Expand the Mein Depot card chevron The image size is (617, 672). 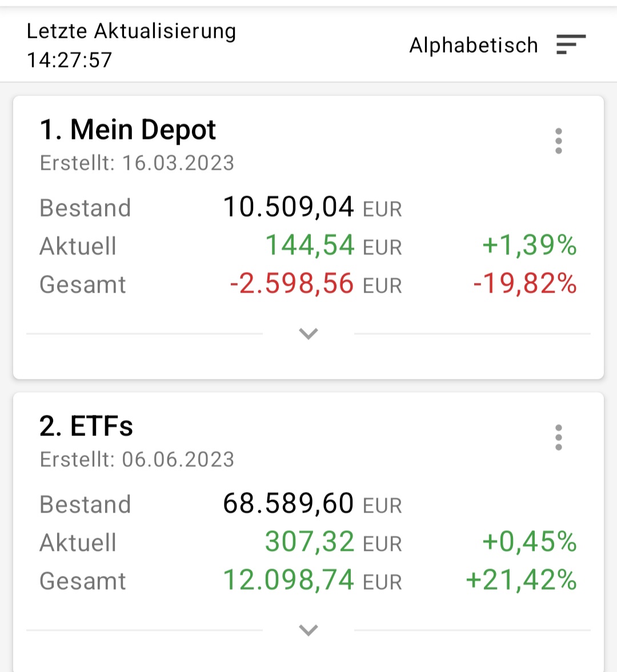[308, 334]
